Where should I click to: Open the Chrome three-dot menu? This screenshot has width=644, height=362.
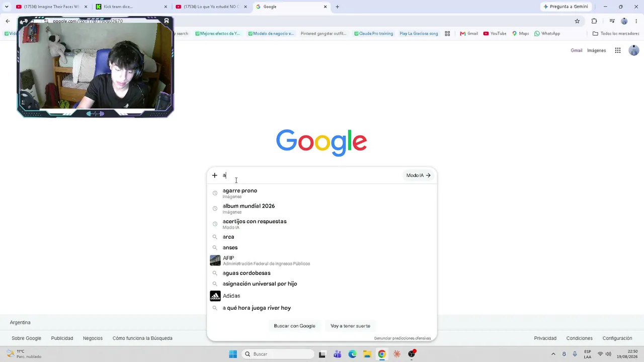[x=636, y=21]
